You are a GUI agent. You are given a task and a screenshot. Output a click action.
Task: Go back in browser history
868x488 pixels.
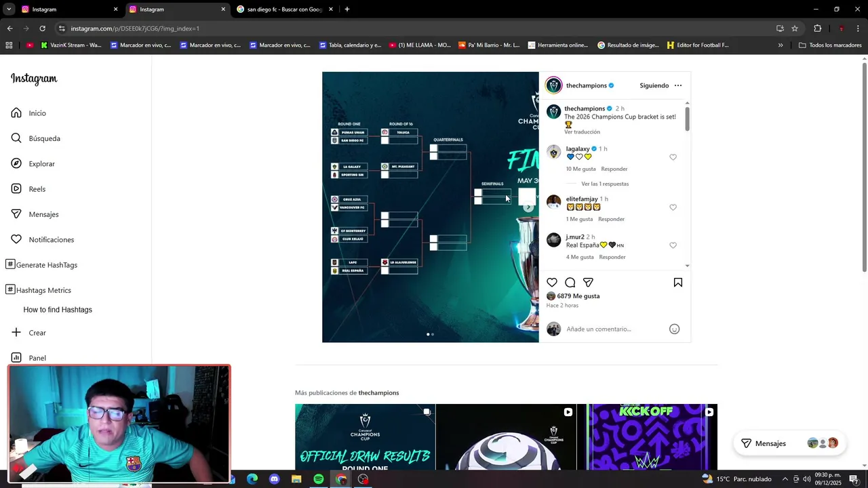[9, 28]
